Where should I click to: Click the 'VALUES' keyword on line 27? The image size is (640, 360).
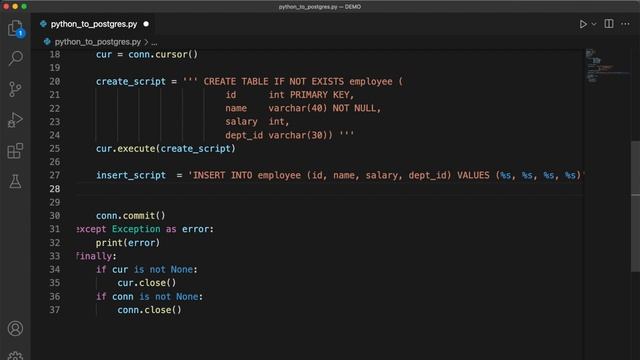click(473, 176)
